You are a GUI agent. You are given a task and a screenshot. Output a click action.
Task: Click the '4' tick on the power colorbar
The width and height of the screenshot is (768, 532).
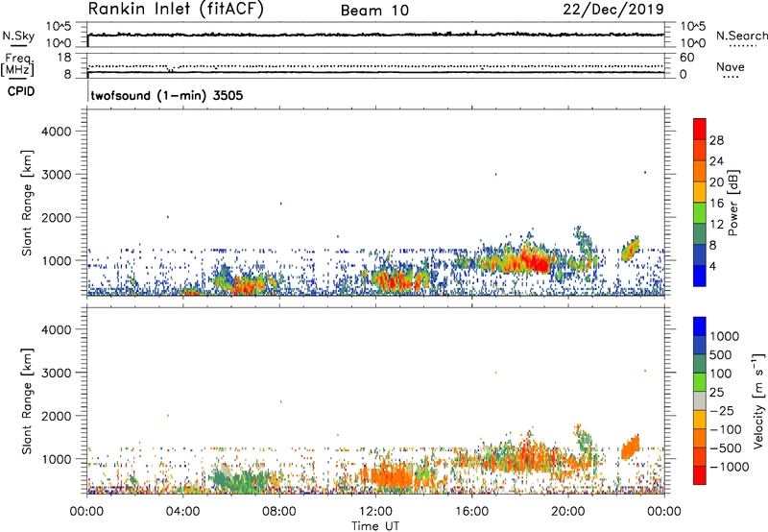click(713, 266)
